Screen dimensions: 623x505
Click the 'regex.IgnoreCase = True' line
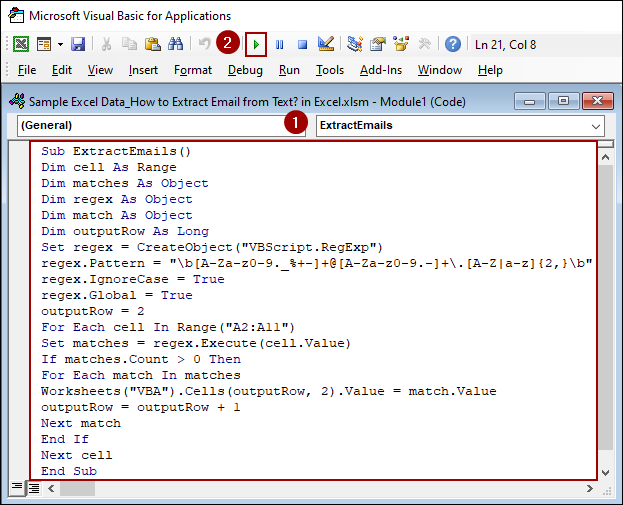coord(133,279)
